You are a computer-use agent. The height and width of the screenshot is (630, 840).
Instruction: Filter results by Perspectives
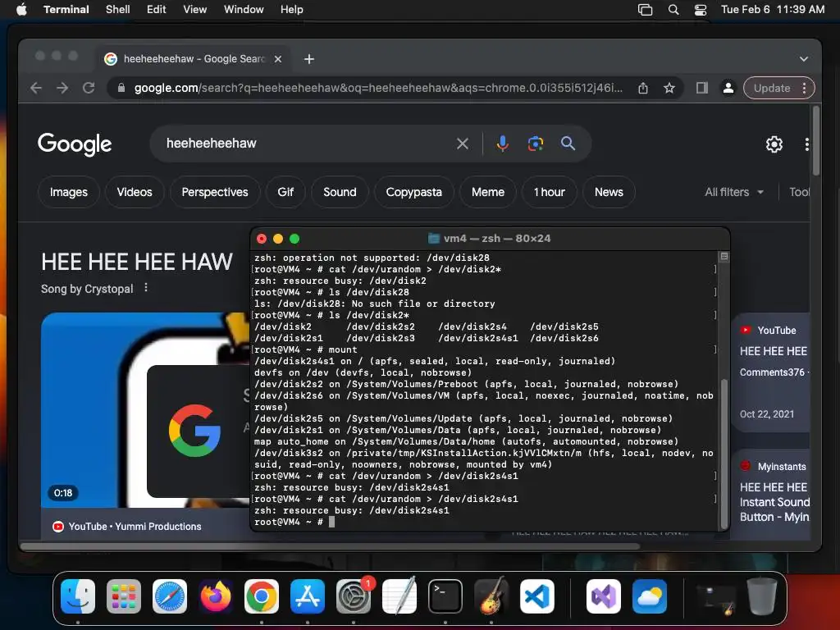[x=215, y=192]
